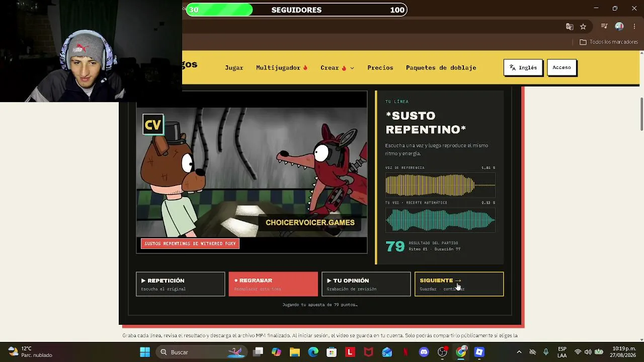
Task: Open the Google Translate page icon
Action: pos(570,27)
